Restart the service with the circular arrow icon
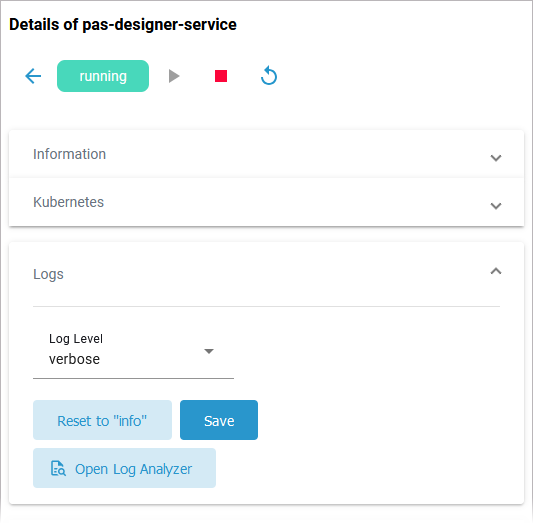 (x=269, y=75)
